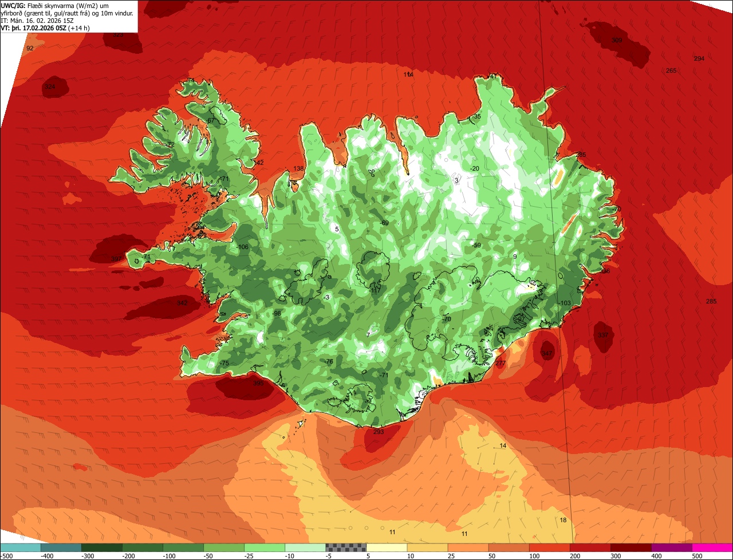Click the map value '-59'

(x=476, y=245)
